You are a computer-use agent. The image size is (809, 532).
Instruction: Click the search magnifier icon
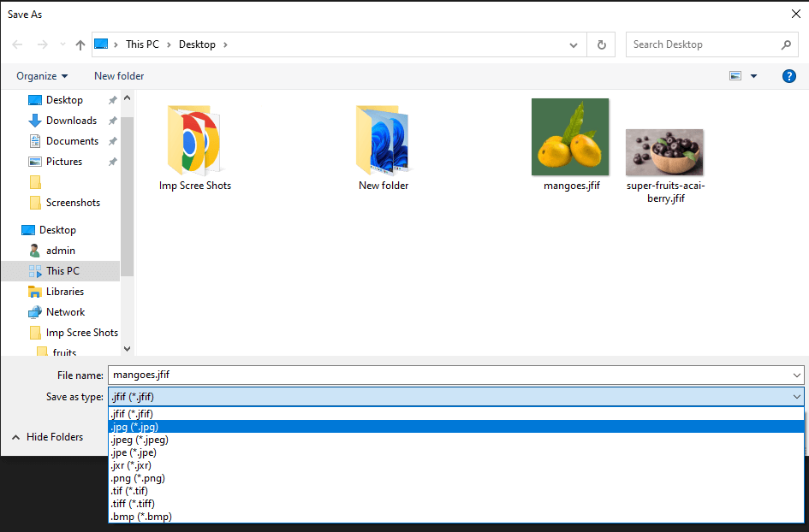tap(786, 44)
